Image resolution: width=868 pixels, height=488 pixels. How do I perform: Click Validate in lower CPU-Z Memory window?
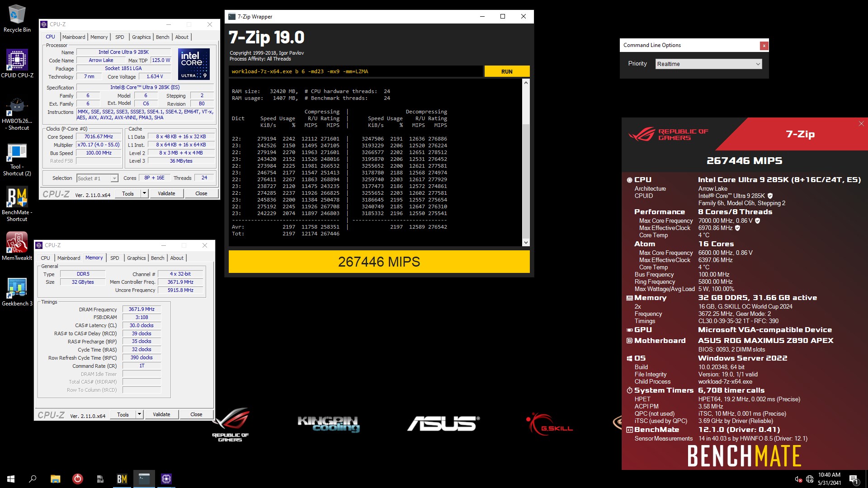pos(161,414)
